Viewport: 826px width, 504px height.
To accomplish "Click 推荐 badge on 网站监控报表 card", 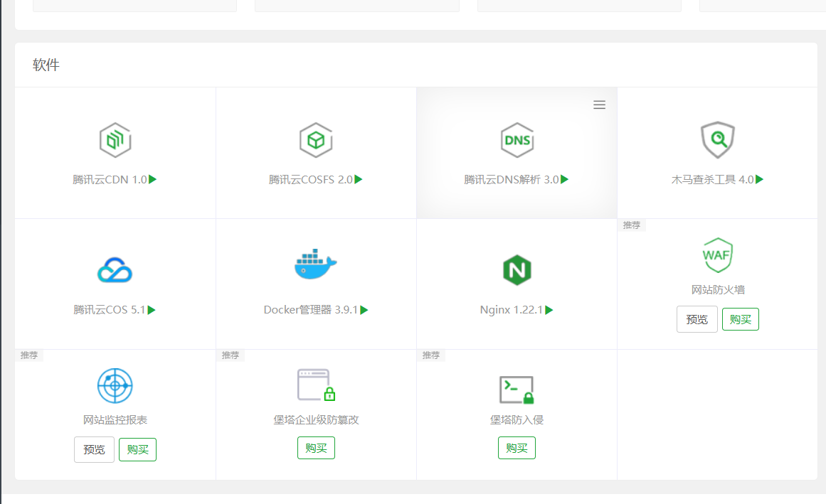I will tap(29, 355).
